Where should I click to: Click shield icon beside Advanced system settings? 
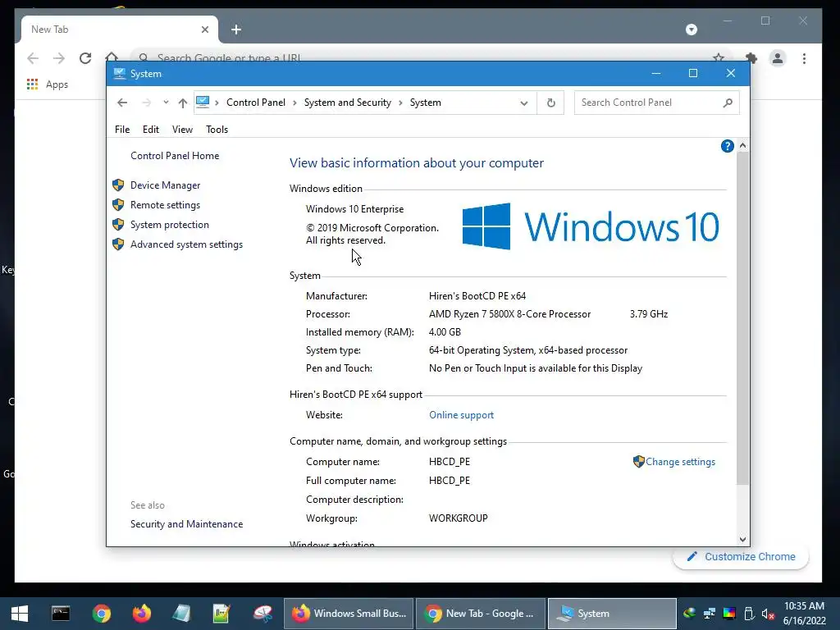tap(118, 244)
